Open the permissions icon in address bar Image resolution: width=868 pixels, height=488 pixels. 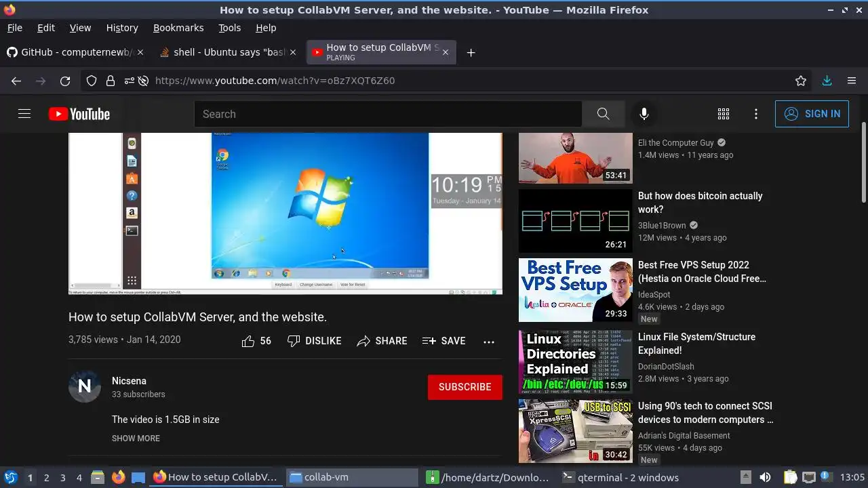click(129, 81)
